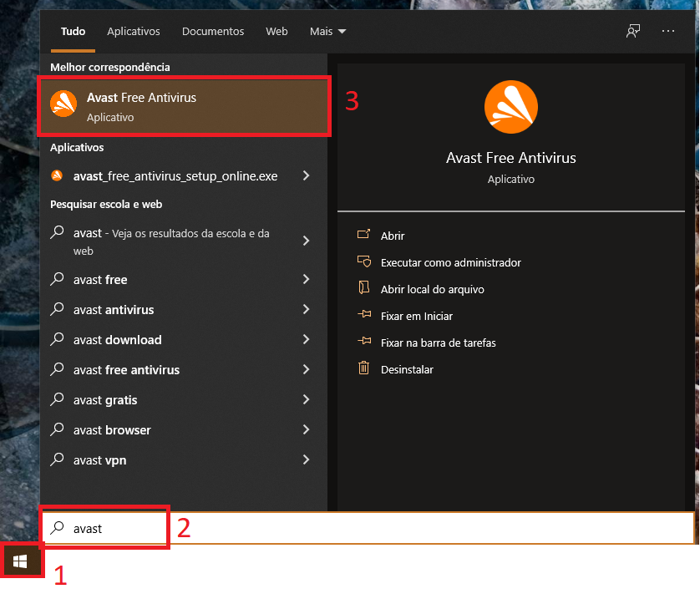
Task: Choose Abrir to launch Avast
Action: tap(392, 236)
